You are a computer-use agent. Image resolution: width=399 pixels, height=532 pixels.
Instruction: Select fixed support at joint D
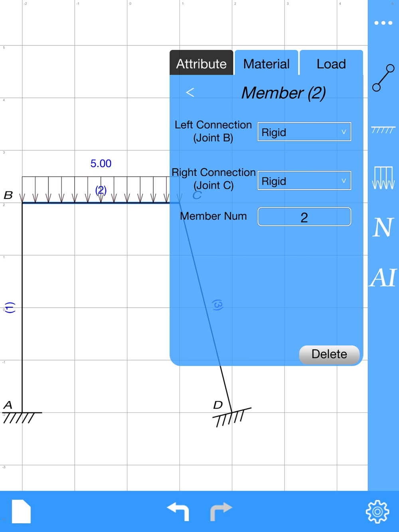click(232, 417)
